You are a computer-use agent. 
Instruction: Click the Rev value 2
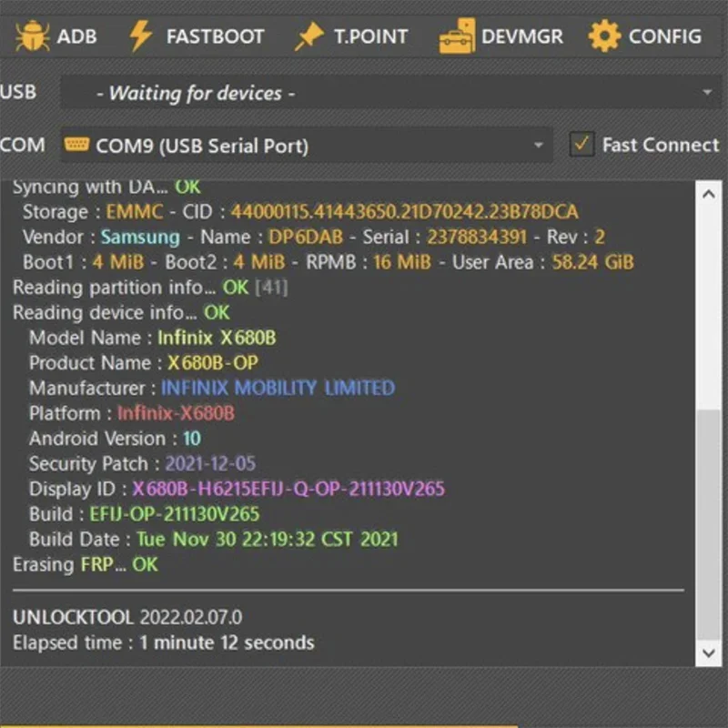[x=600, y=237]
